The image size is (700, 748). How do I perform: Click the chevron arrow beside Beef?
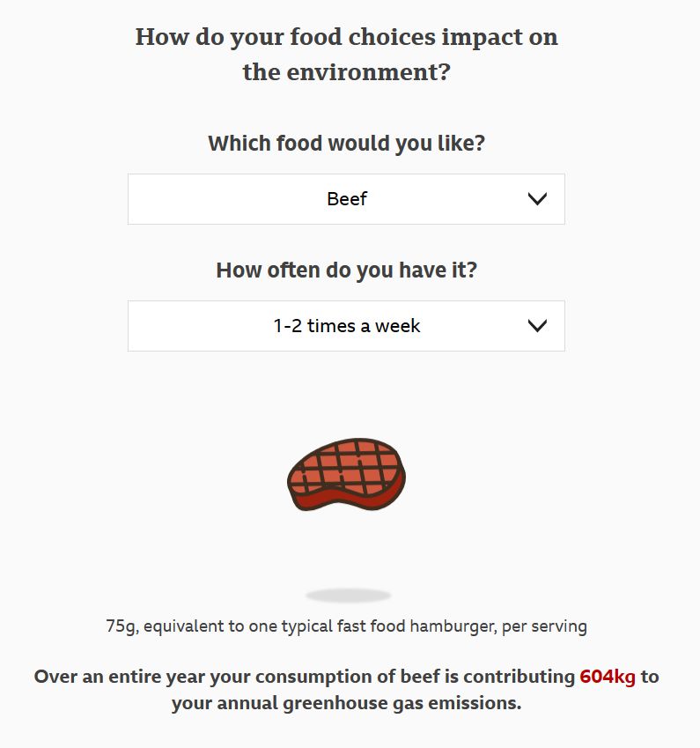click(537, 199)
